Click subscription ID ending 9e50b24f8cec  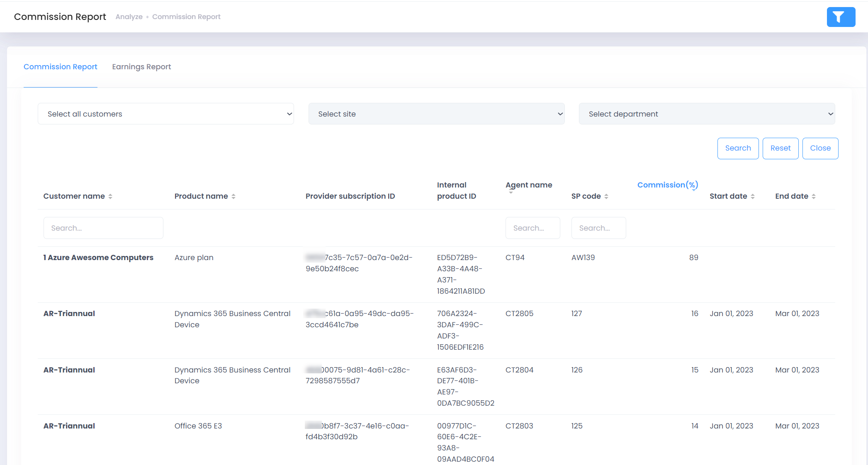(359, 263)
